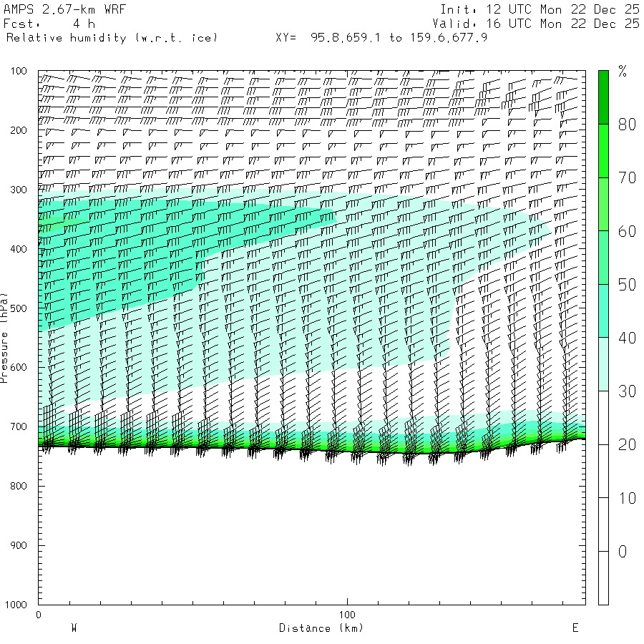Click the "%" unit label above colorbar
The image size is (644, 644).
coord(623,72)
